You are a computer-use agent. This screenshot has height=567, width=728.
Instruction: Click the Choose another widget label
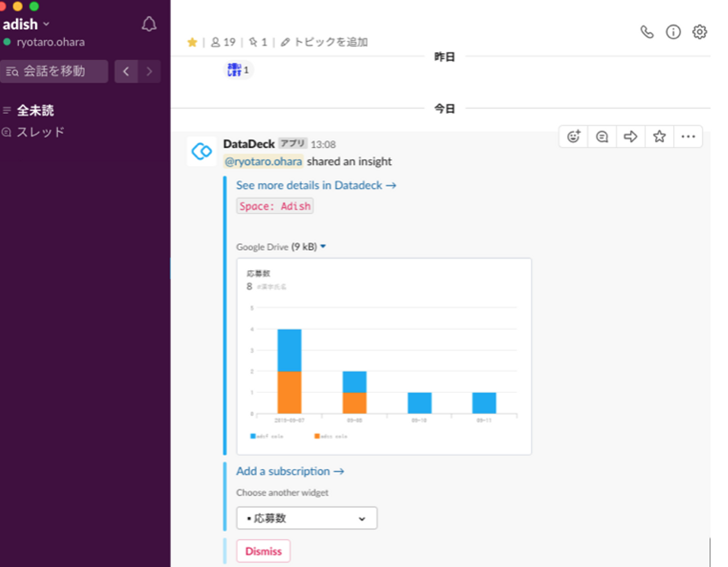click(x=282, y=492)
